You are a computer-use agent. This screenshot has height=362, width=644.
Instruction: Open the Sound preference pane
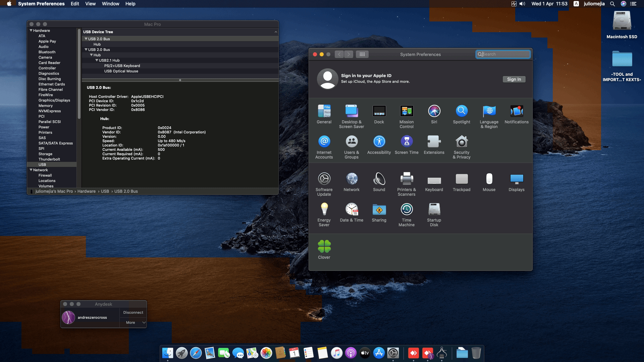pos(379,179)
